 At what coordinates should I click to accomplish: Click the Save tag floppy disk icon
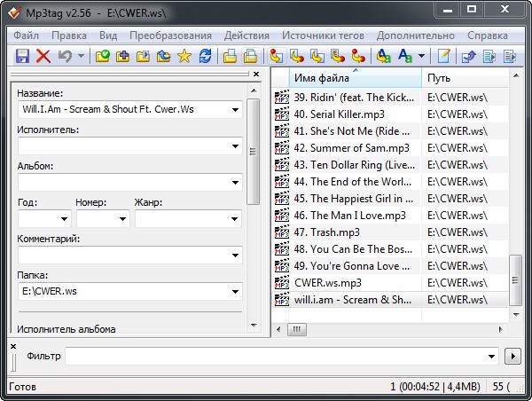(x=22, y=56)
